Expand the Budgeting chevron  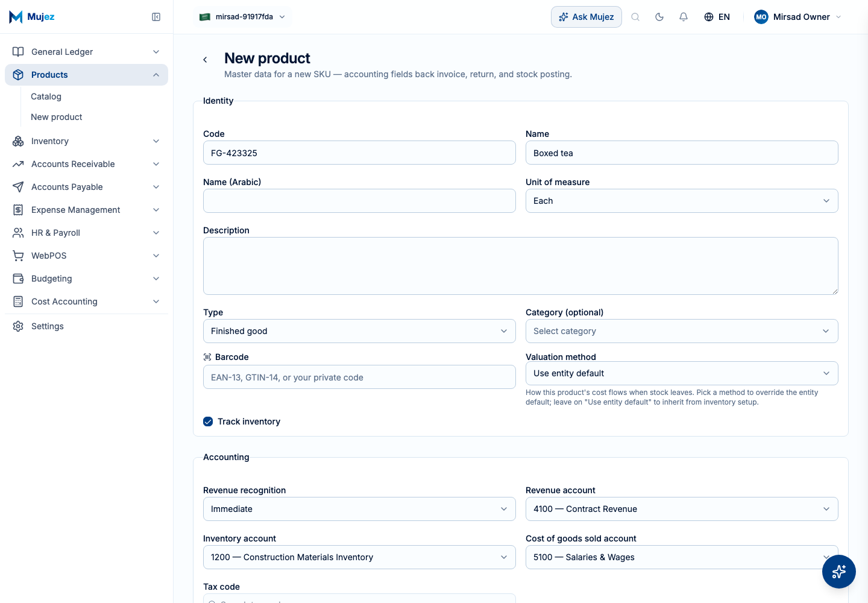click(x=156, y=279)
